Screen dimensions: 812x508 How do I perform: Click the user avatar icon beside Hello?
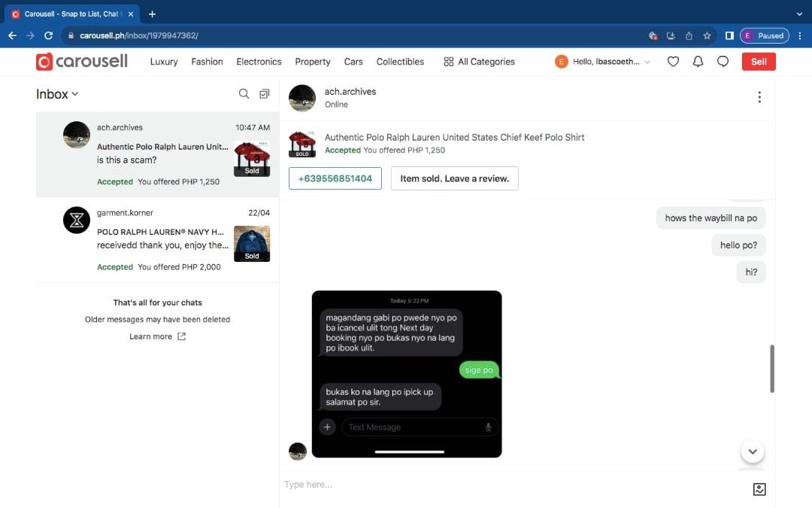pos(562,62)
